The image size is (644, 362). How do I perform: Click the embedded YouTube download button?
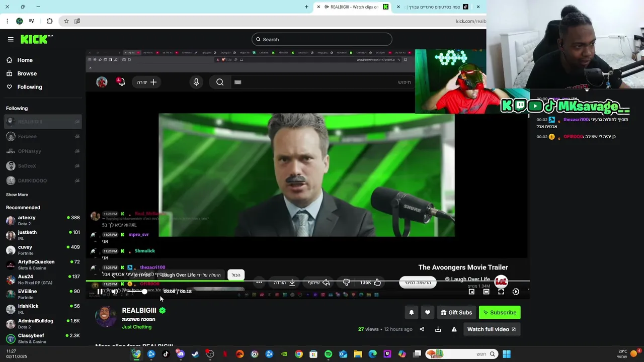[x=284, y=283]
